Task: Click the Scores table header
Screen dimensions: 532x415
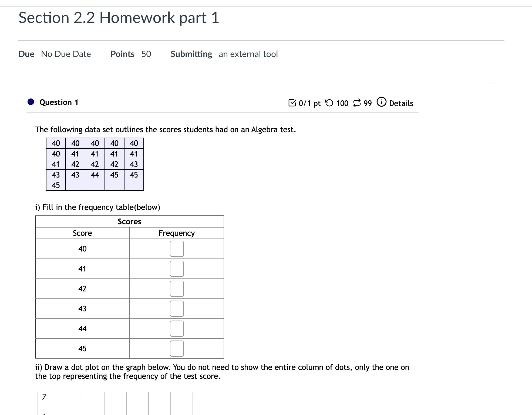Action: click(129, 221)
